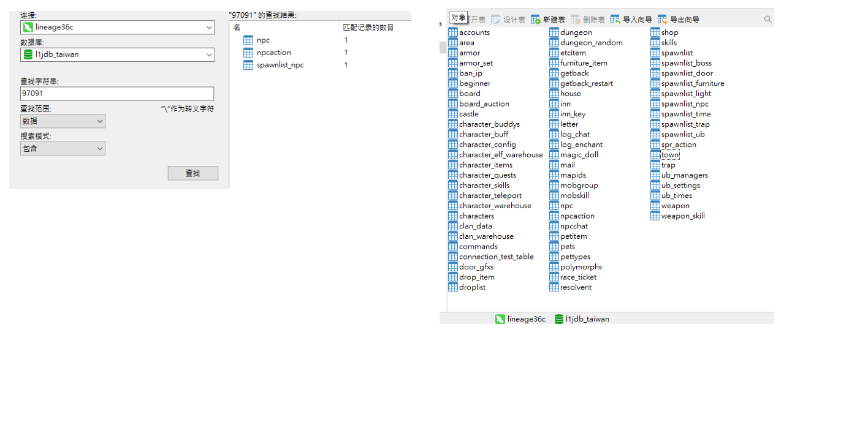Viewport: 868px width, 436px height.
Task: Select the mobskill table name
Action: (x=574, y=195)
